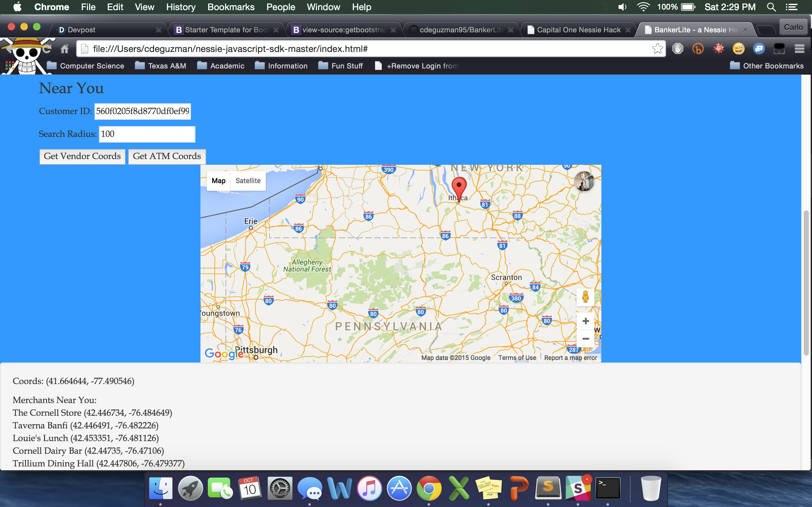Image resolution: width=812 pixels, height=507 pixels.
Task: Bookmark page with the star icon
Action: click(x=657, y=48)
